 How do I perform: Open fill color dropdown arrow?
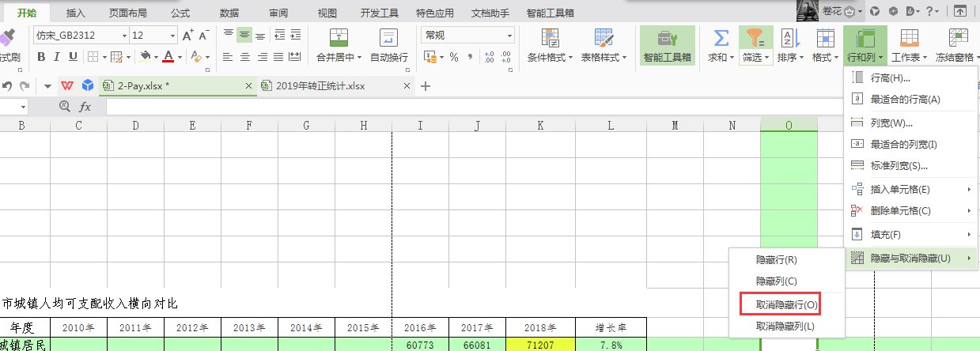coord(156,56)
